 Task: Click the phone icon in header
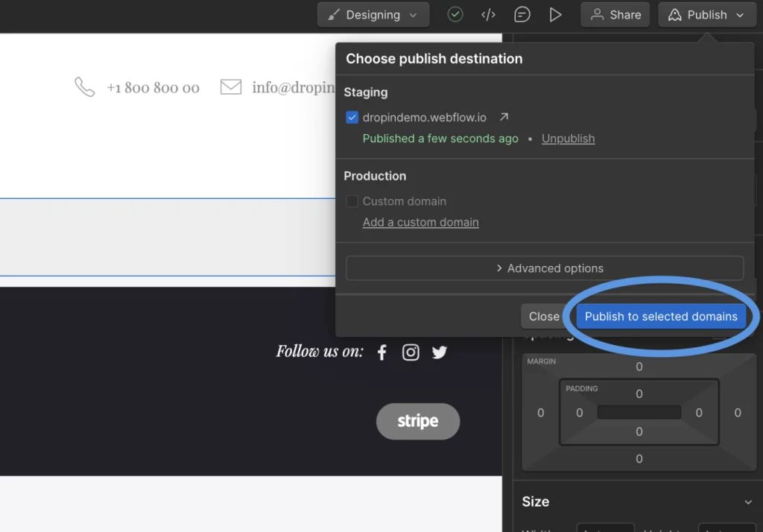click(x=84, y=87)
